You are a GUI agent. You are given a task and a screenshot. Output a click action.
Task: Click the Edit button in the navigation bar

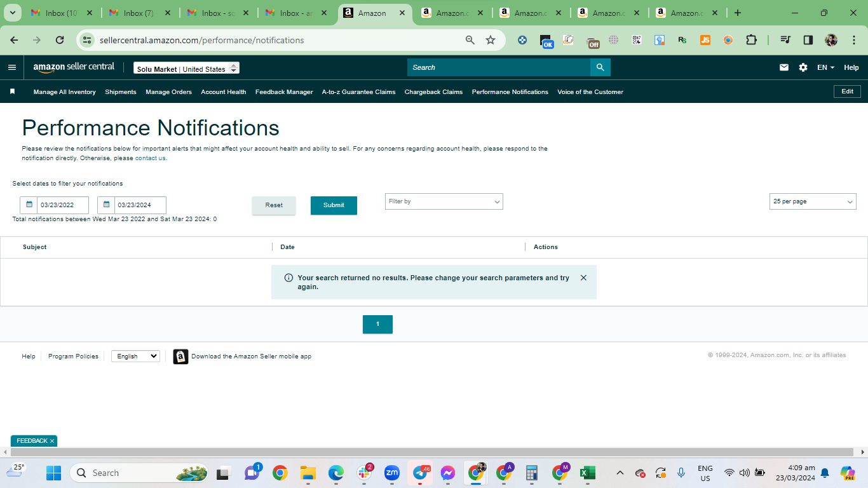pos(847,91)
